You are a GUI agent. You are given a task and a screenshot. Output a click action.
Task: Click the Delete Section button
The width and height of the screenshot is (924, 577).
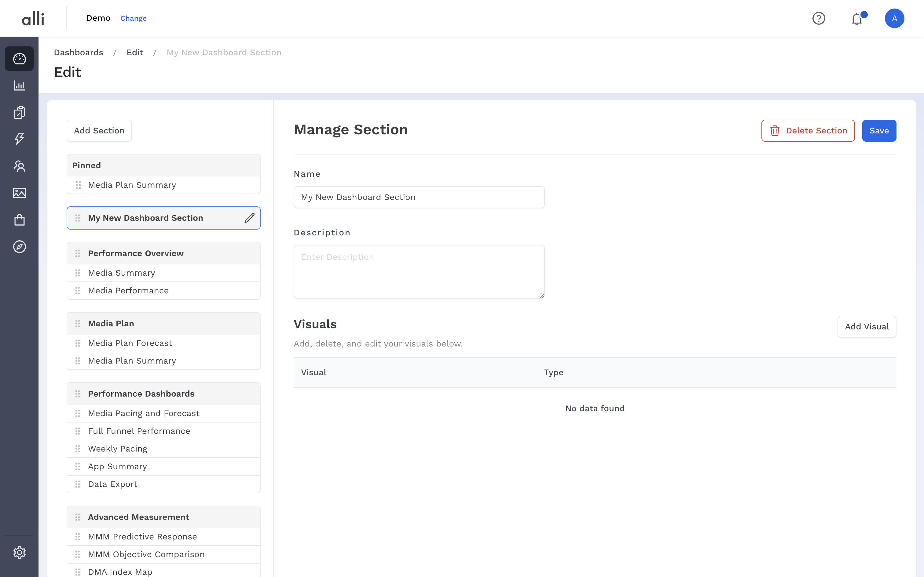(808, 131)
